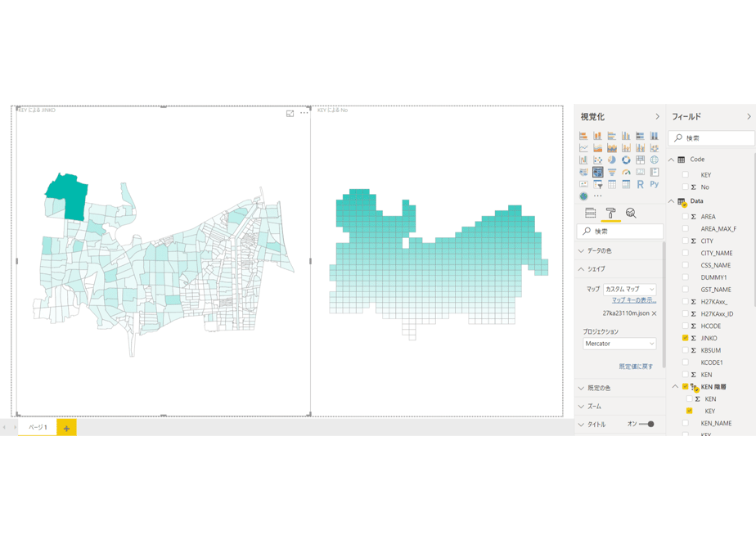Uncheck the JINKO field checkbox
The image size is (756, 540).
[685, 338]
